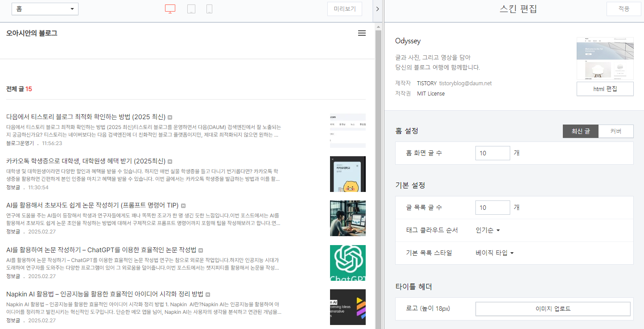Image resolution: width=644 pixels, height=329 pixels.
Task: Click thumbnail of man at computer
Action: pos(348,218)
